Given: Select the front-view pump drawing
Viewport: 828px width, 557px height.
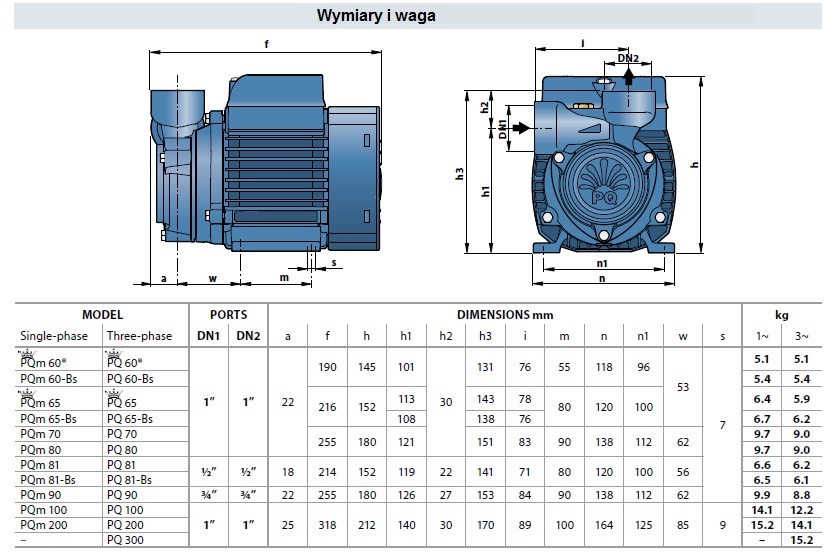Looking at the screenshot, I should point(604,165).
